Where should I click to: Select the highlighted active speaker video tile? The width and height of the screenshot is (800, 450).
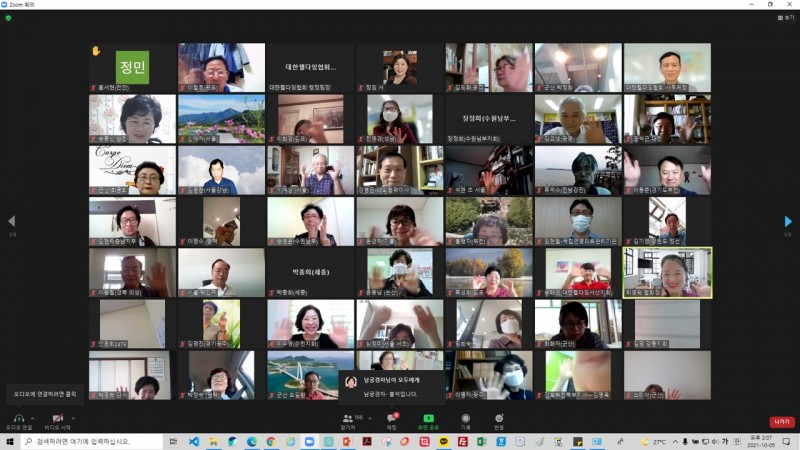(667, 272)
